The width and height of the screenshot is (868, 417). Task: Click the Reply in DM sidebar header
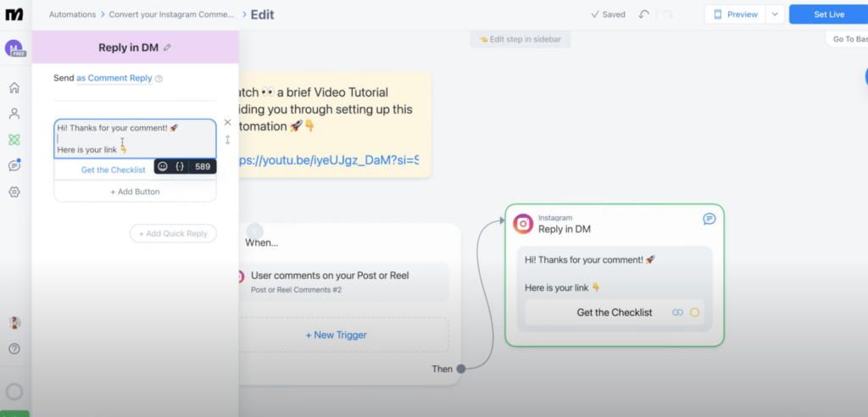click(135, 47)
